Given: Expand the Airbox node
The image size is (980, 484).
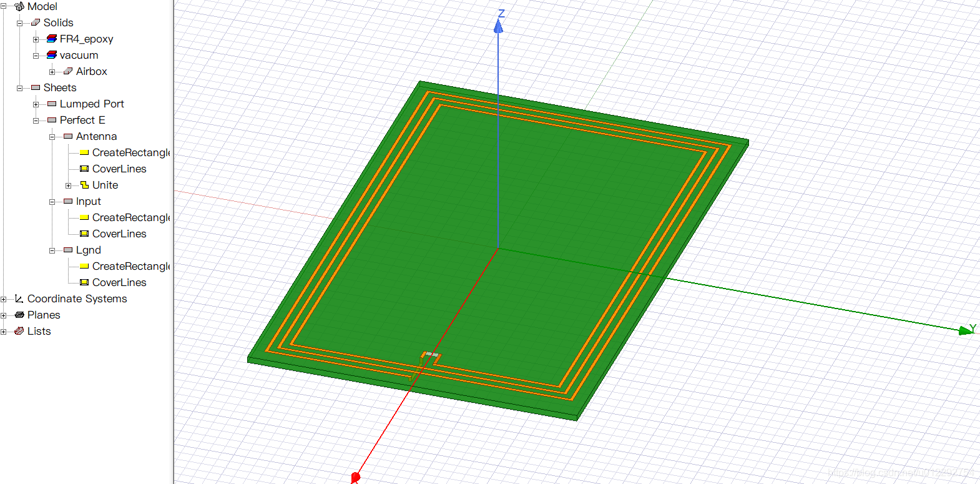Looking at the screenshot, I should click(x=52, y=72).
